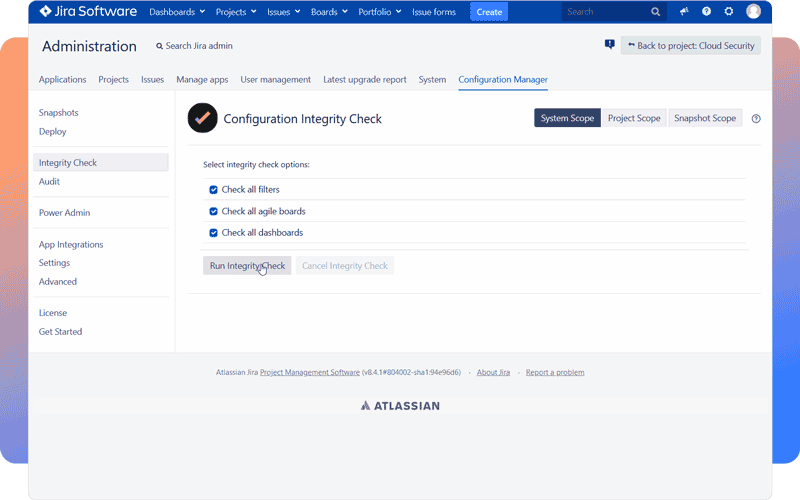Open the help question mark icon in header
The image size is (800, 500).
tap(706, 12)
